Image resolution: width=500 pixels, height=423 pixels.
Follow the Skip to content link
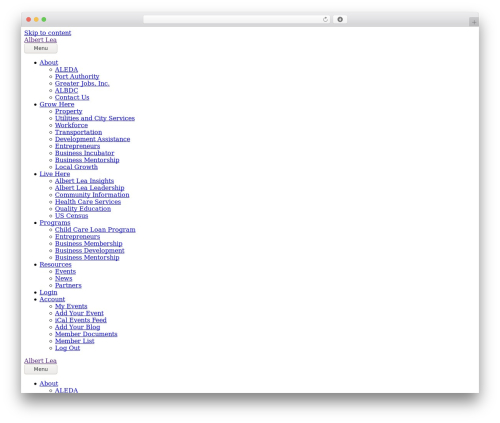click(x=47, y=33)
